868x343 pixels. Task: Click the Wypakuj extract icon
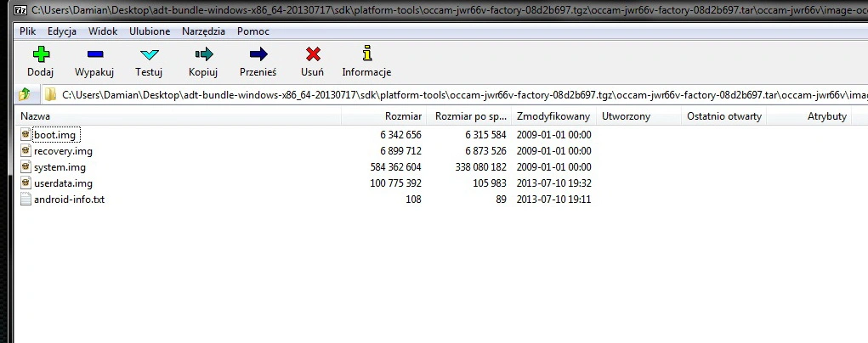pyautogui.click(x=94, y=56)
